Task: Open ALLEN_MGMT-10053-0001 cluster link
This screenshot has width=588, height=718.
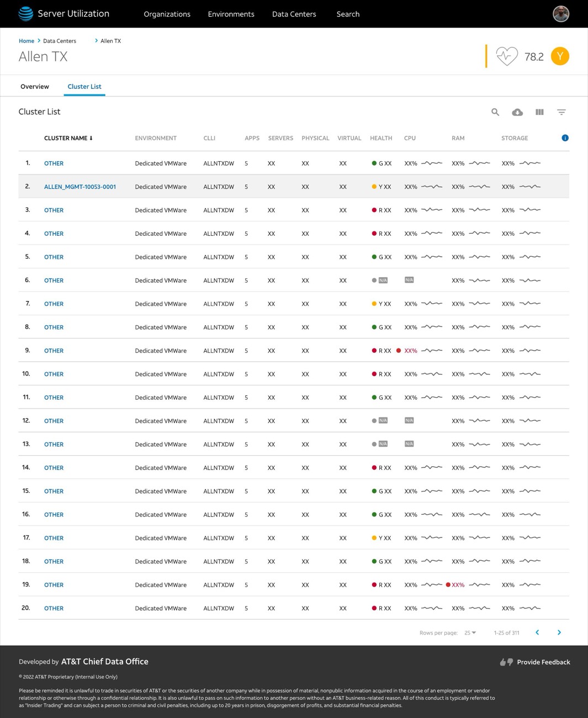Action: [80, 187]
